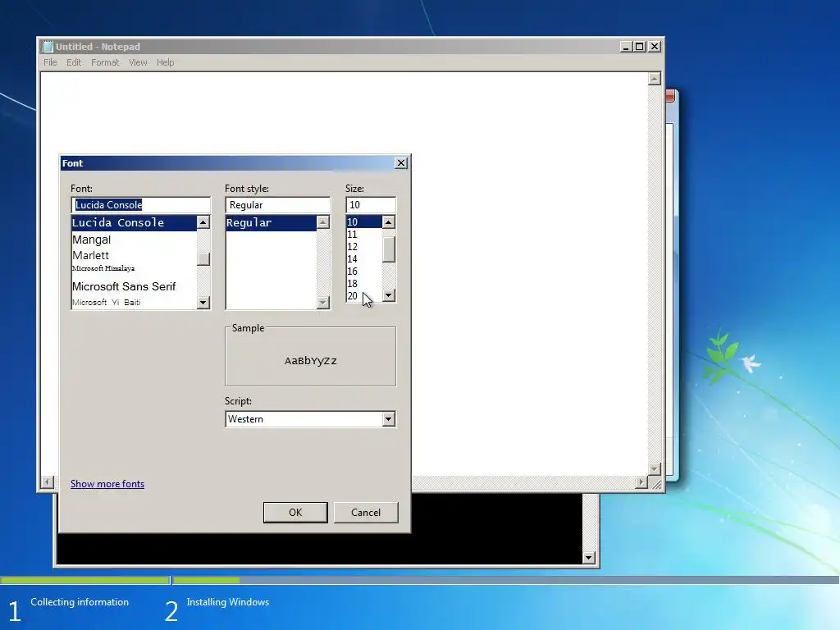Open the Format menu in Notepad
Image resolution: width=840 pixels, height=630 pixels.
click(105, 62)
